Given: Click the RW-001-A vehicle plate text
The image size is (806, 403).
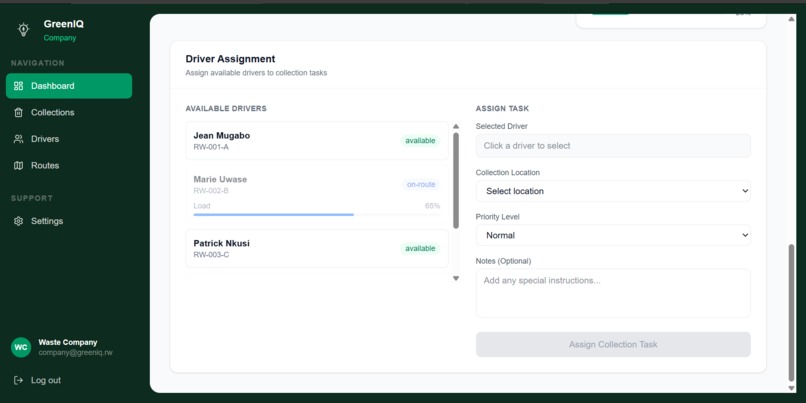Looking at the screenshot, I should [211, 147].
